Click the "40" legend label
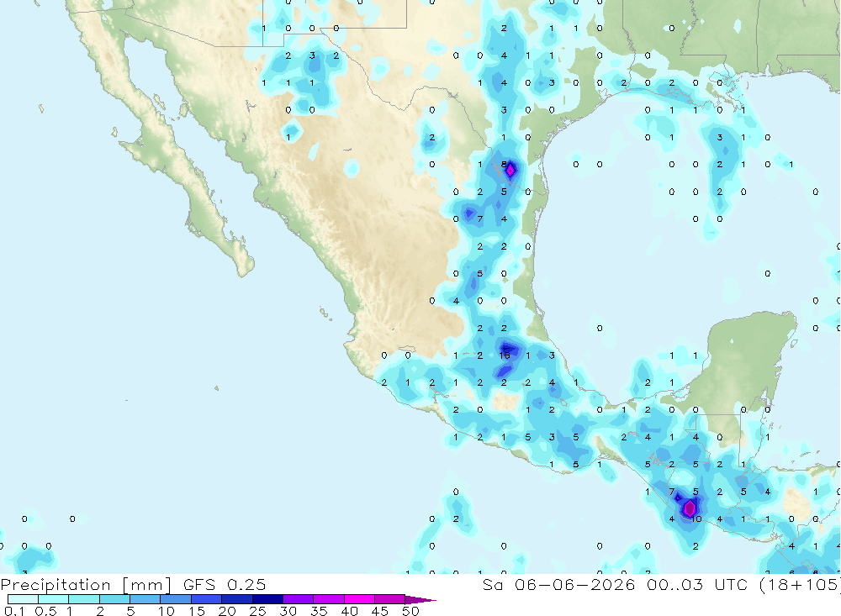This screenshot has width=841, height=616. coord(349,611)
